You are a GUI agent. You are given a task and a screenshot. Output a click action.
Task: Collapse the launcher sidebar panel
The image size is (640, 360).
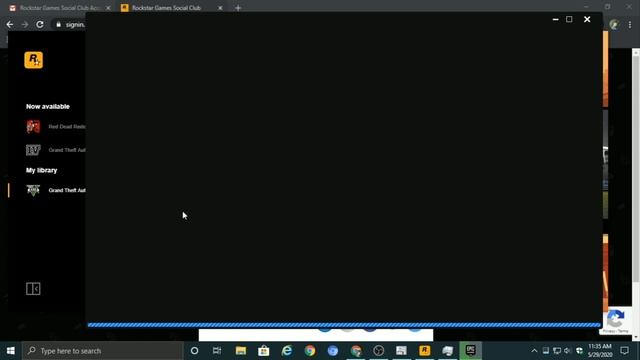[33, 289]
